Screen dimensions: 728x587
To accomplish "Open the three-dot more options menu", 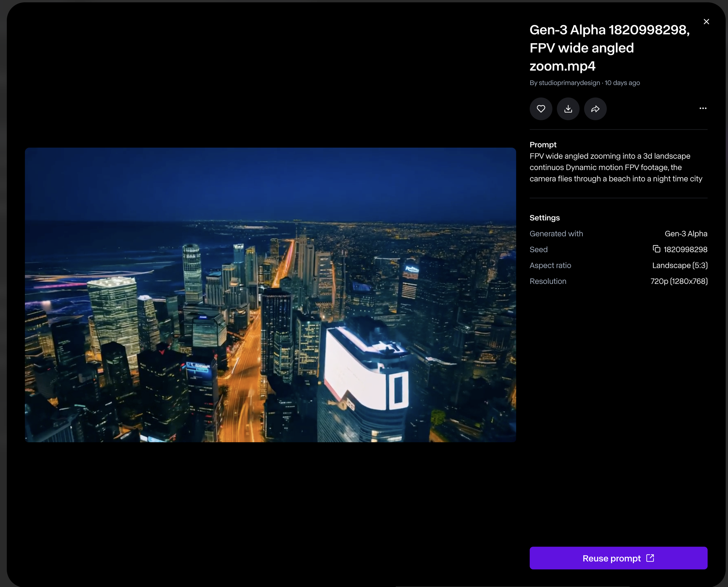I will click(x=703, y=109).
